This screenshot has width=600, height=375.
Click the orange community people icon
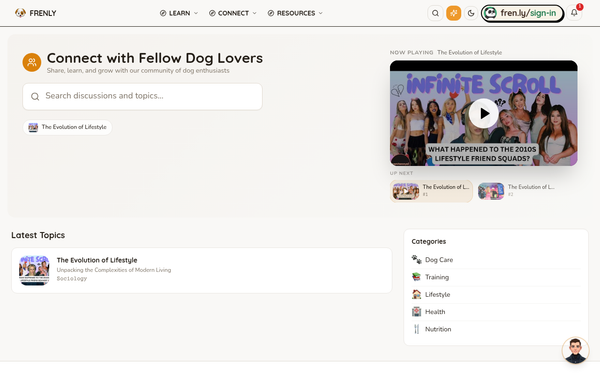coord(32,62)
